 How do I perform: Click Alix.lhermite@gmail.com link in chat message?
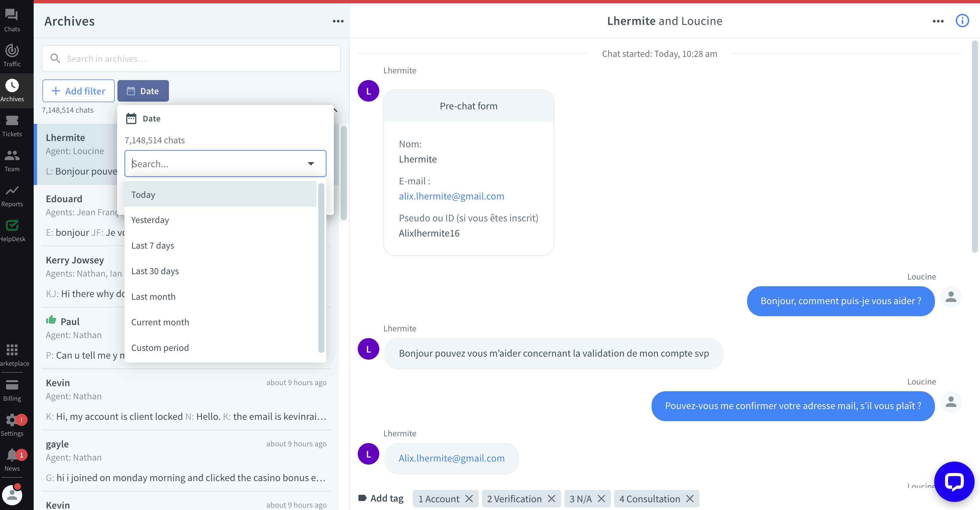tap(451, 458)
